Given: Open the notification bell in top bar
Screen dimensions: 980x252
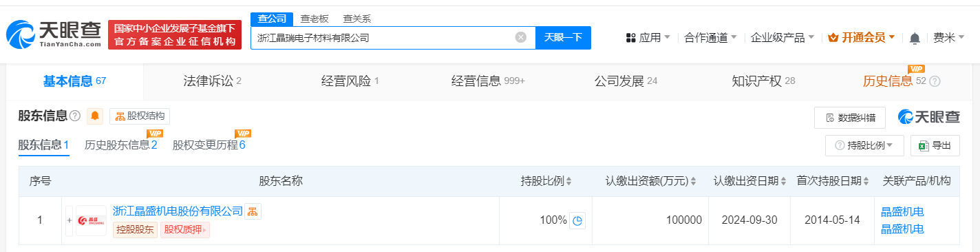Looking at the screenshot, I should click(x=915, y=38).
